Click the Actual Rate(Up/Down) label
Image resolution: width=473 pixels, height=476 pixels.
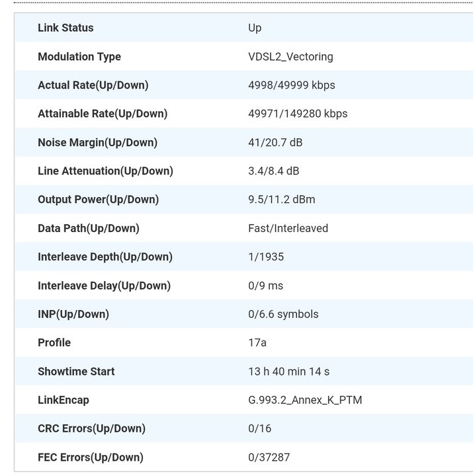point(93,85)
